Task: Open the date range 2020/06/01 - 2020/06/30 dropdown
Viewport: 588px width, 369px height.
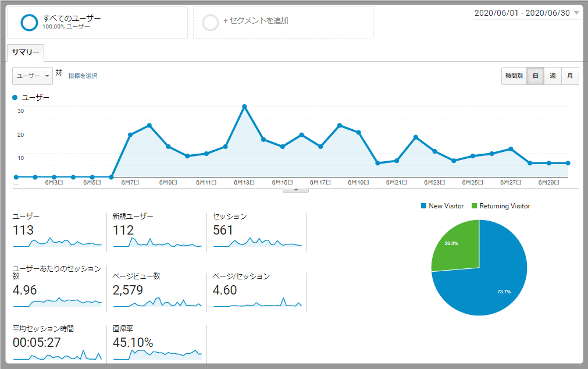Action: click(526, 13)
